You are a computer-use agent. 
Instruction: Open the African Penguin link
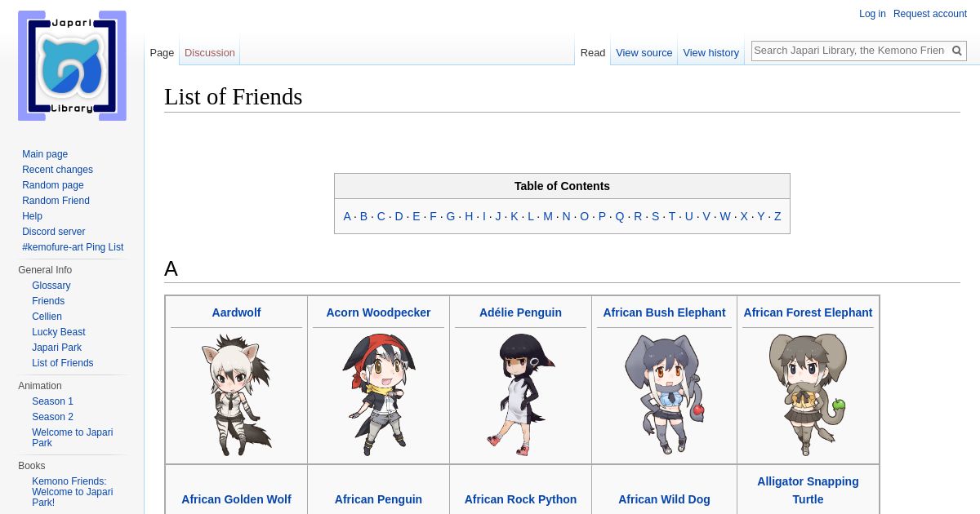378,499
